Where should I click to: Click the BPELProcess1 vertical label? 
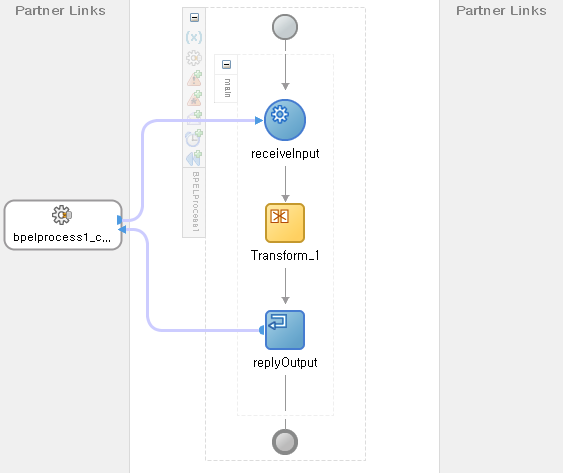[x=195, y=201]
